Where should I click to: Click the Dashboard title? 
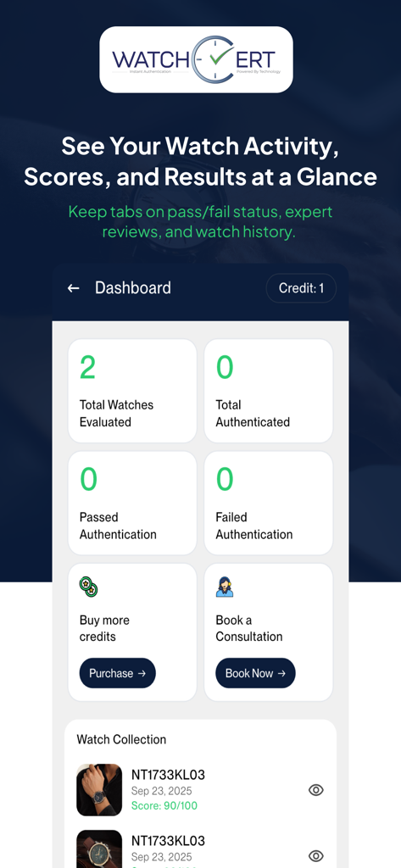(133, 288)
